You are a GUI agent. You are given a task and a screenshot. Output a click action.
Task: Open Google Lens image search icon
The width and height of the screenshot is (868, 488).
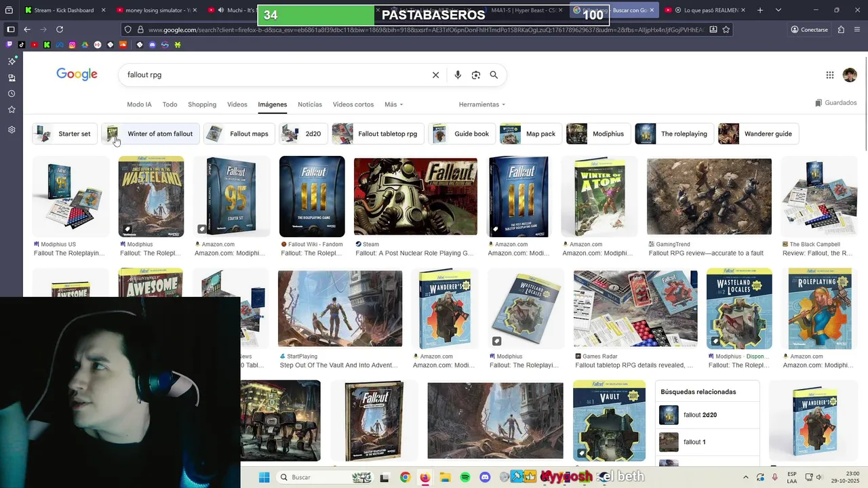click(x=476, y=75)
